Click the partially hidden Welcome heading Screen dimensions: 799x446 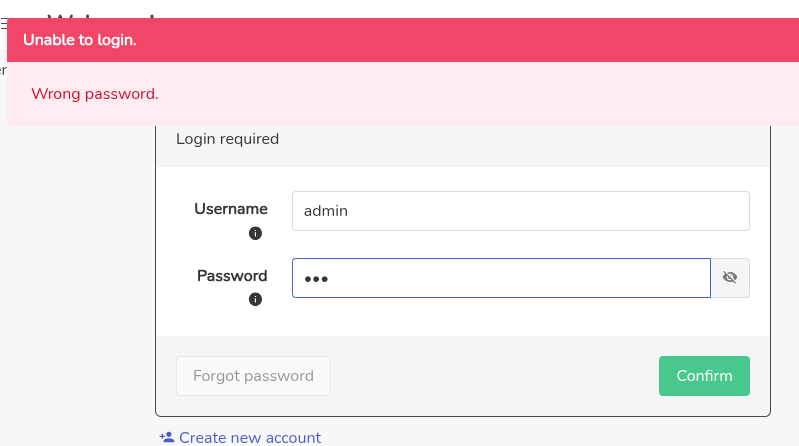(x=102, y=16)
